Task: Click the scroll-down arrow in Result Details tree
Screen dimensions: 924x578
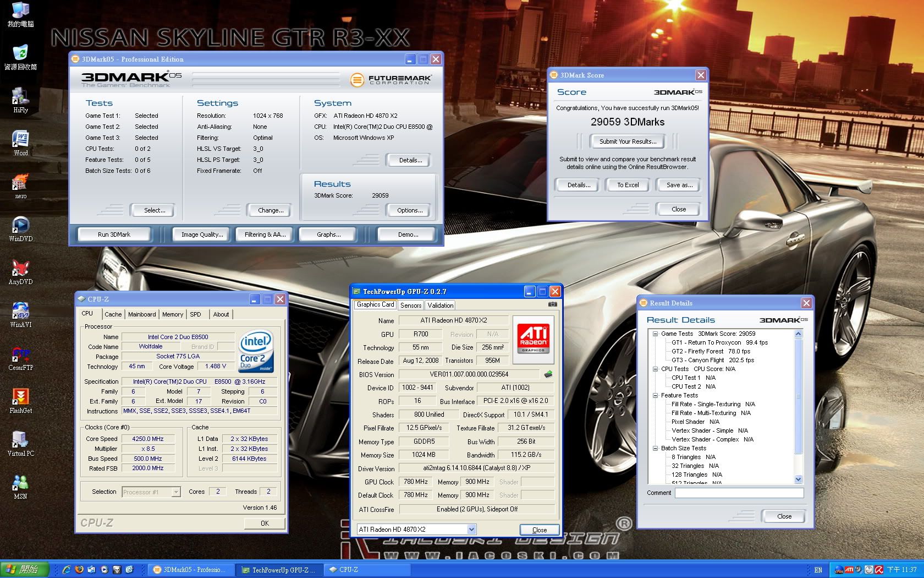Action: tap(799, 479)
